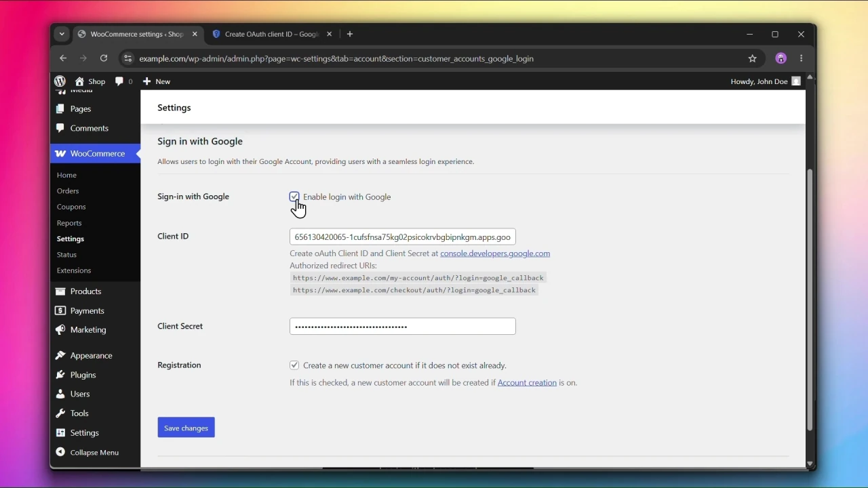Open WooCommerce Status submenu item
Image resolution: width=868 pixels, height=488 pixels.
click(66, 255)
